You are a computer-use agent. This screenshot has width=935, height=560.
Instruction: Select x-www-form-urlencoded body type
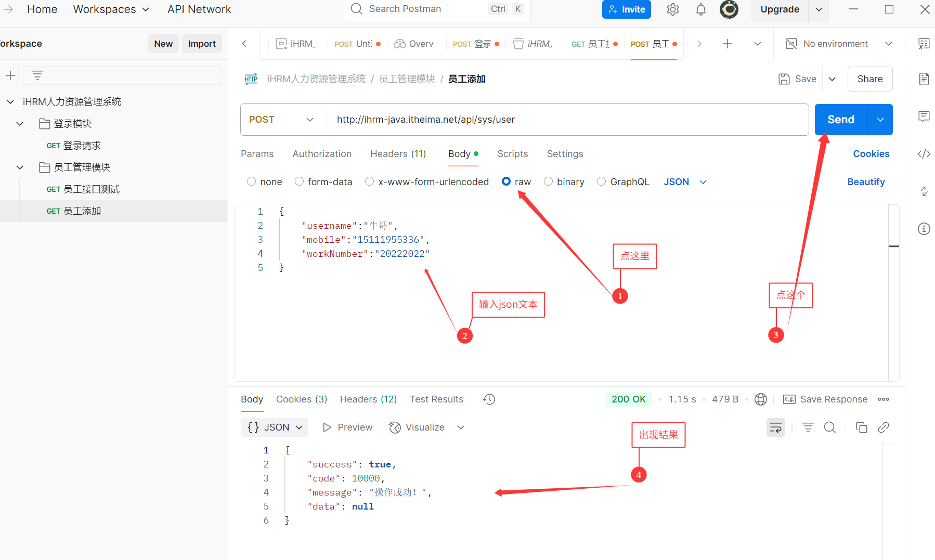[x=369, y=181]
